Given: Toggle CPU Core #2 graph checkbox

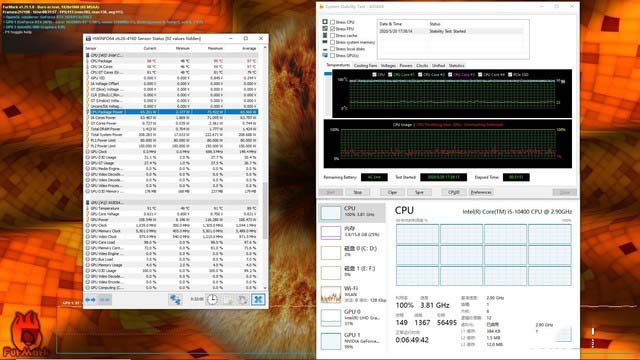Looking at the screenshot, I should pyautogui.click(x=420, y=75).
